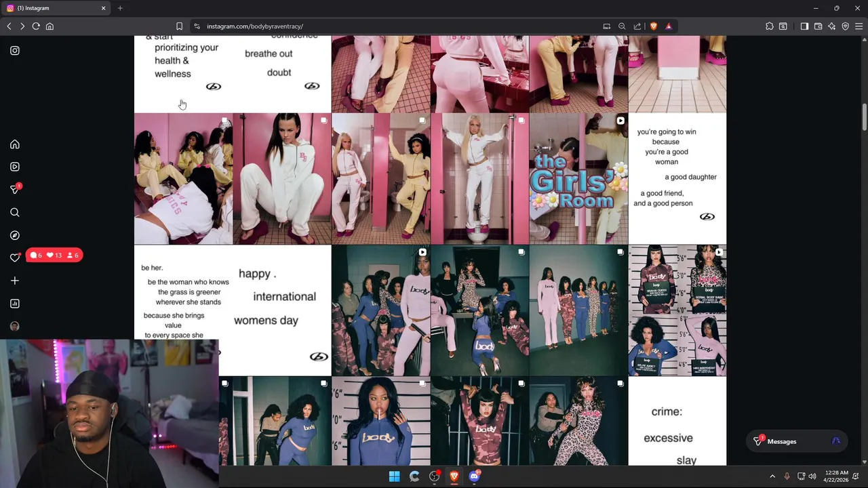Open the browser hamburger menu
This screenshot has height=488, width=868.
(859, 26)
